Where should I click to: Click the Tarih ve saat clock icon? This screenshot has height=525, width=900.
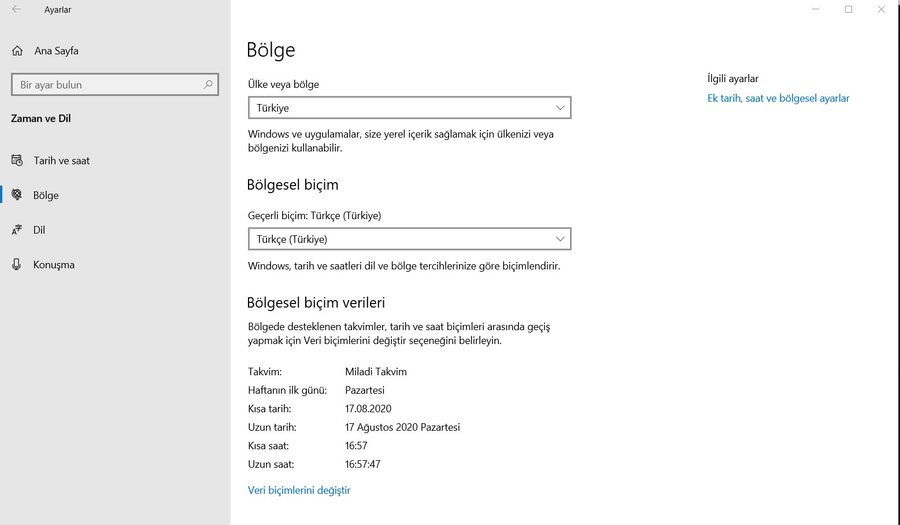pyautogui.click(x=17, y=160)
